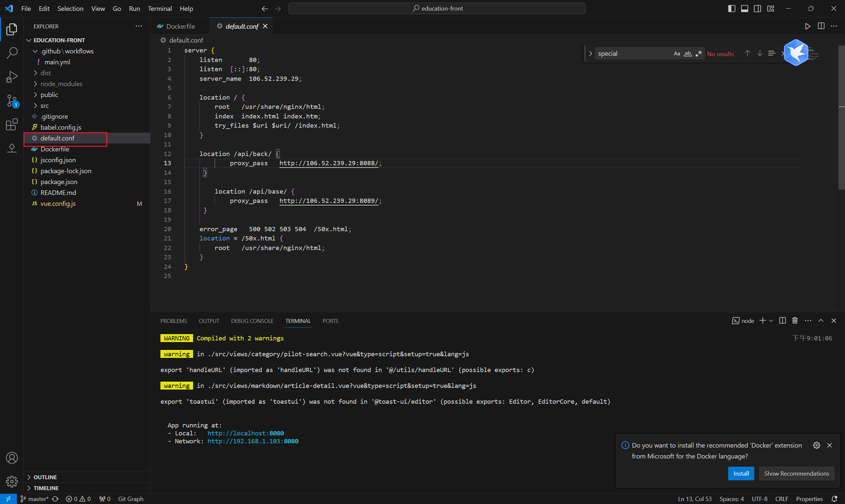
Task: Click the editor vertical scrollbar slider
Action: point(841,117)
